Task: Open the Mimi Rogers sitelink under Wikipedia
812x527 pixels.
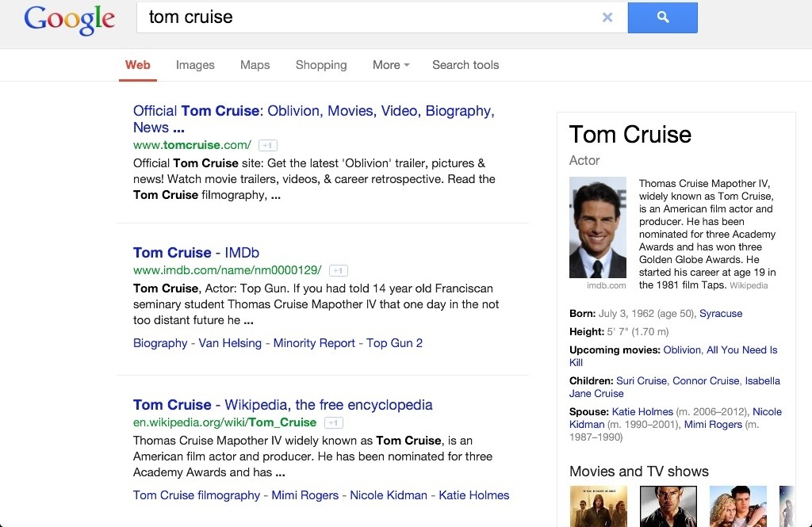Action: point(304,495)
